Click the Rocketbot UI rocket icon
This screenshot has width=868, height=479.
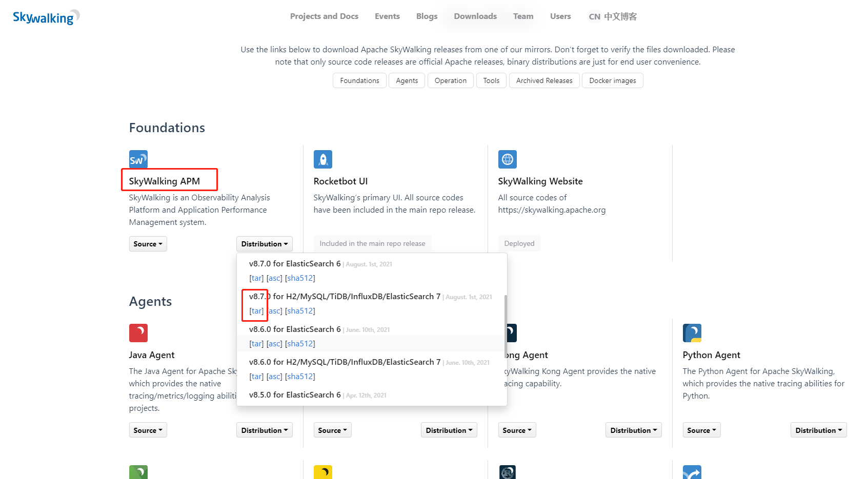[x=323, y=159]
